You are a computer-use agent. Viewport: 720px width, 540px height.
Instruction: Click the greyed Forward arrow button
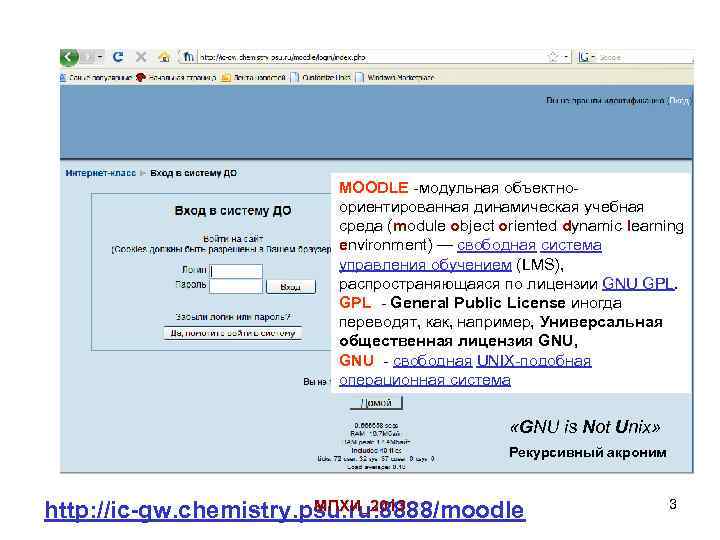[88, 57]
